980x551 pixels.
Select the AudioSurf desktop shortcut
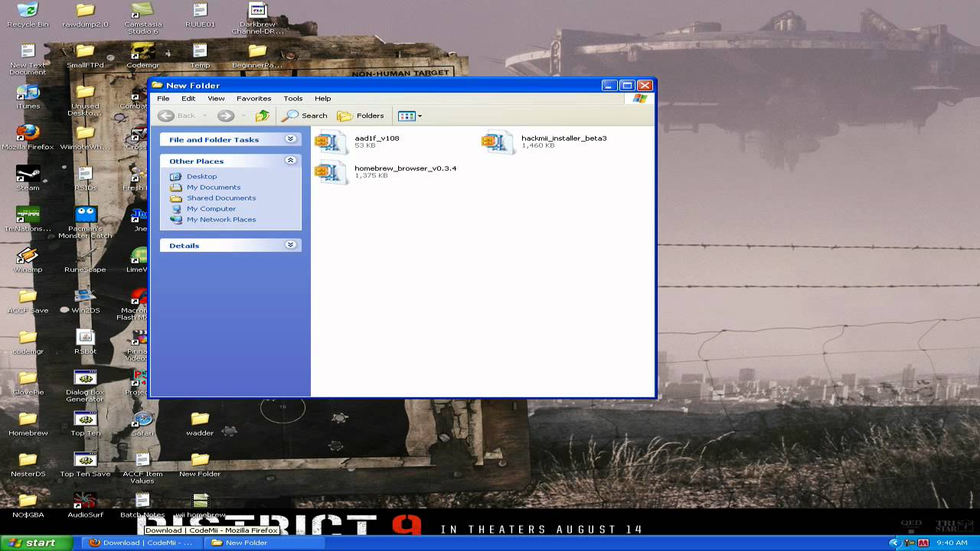[85, 505]
